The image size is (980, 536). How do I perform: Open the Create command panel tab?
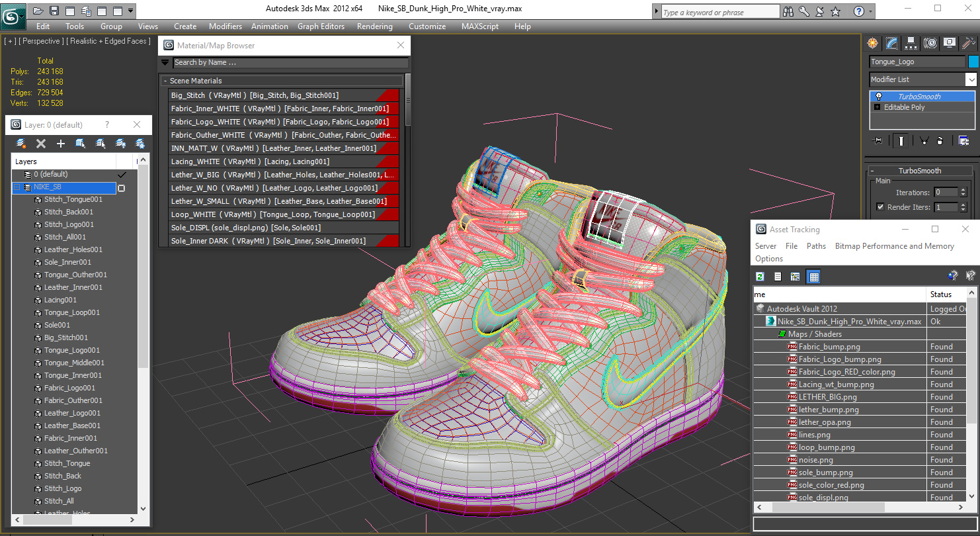[873, 43]
